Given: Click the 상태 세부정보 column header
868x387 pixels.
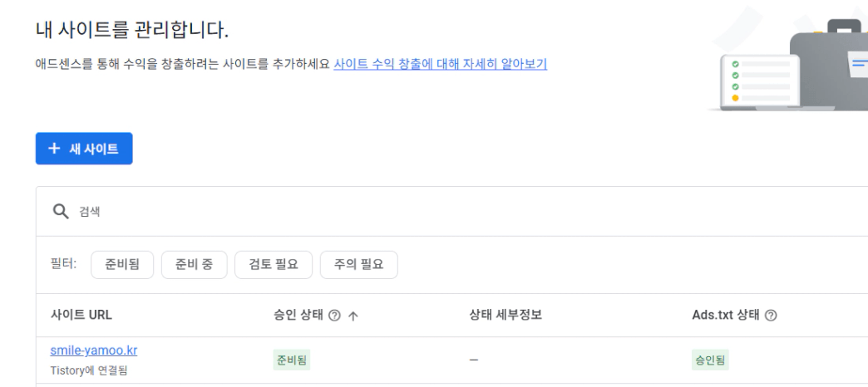Looking at the screenshot, I should (x=506, y=316).
